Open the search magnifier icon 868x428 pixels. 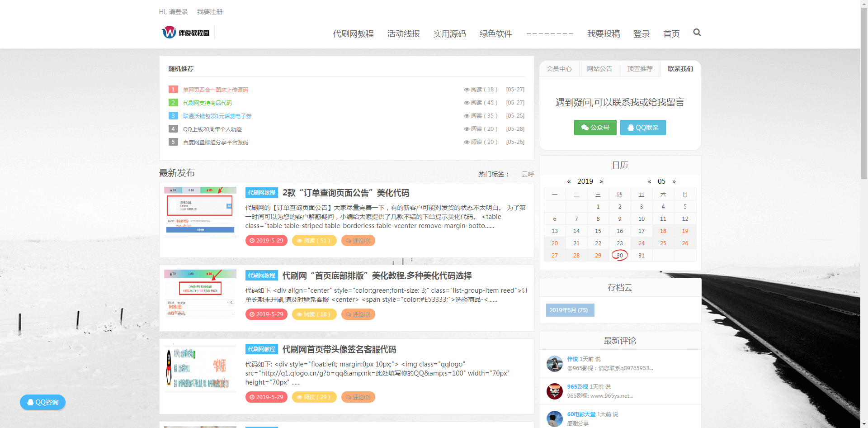(697, 33)
